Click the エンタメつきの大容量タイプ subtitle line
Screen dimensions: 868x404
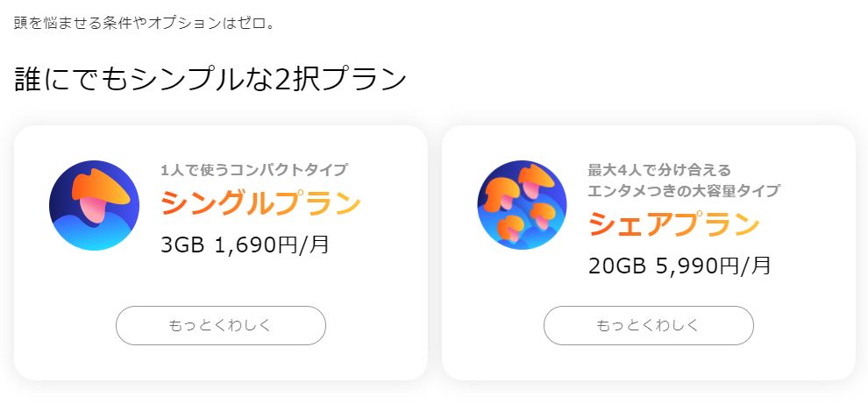684,191
